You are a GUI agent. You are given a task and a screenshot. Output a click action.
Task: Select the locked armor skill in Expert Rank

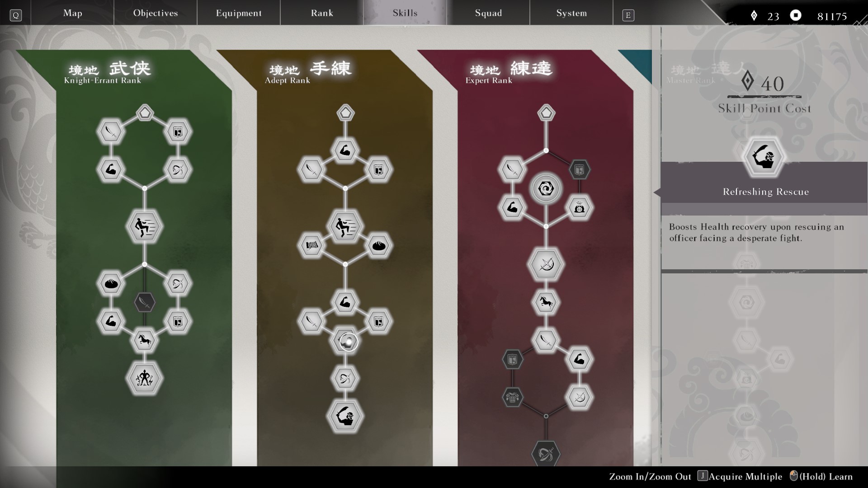(x=513, y=397)
